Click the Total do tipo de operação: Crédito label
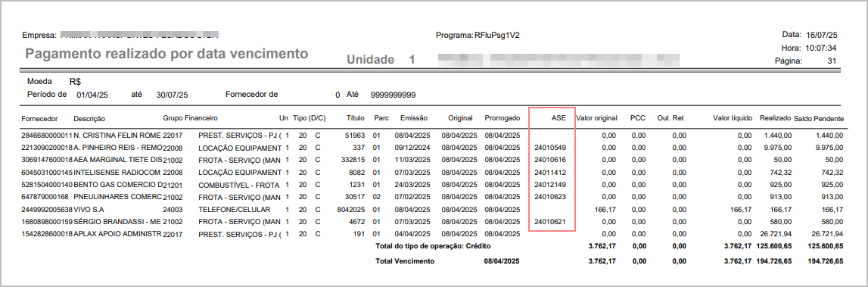Image resolution: width=868 pixels, height=287 pixels. click(433, 245)
